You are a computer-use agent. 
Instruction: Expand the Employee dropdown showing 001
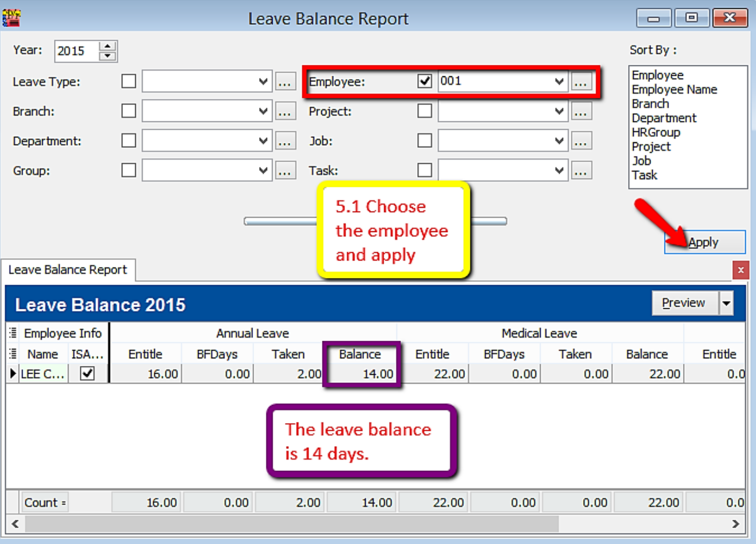click(559, 82)
